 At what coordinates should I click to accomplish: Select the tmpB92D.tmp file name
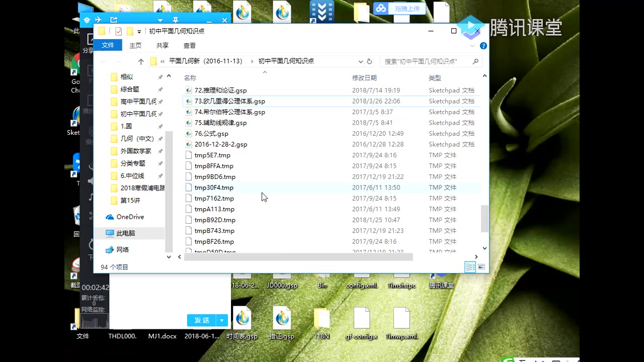215,220
